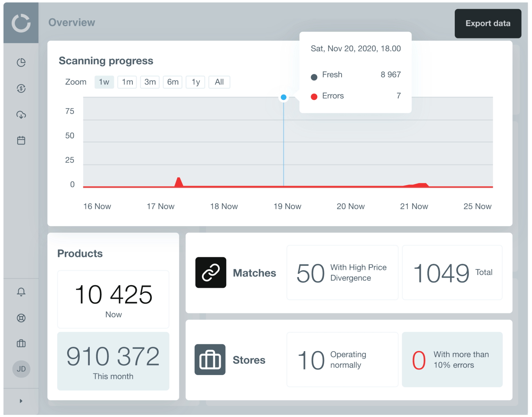Switch zoom to 1m range

[127, 82]
